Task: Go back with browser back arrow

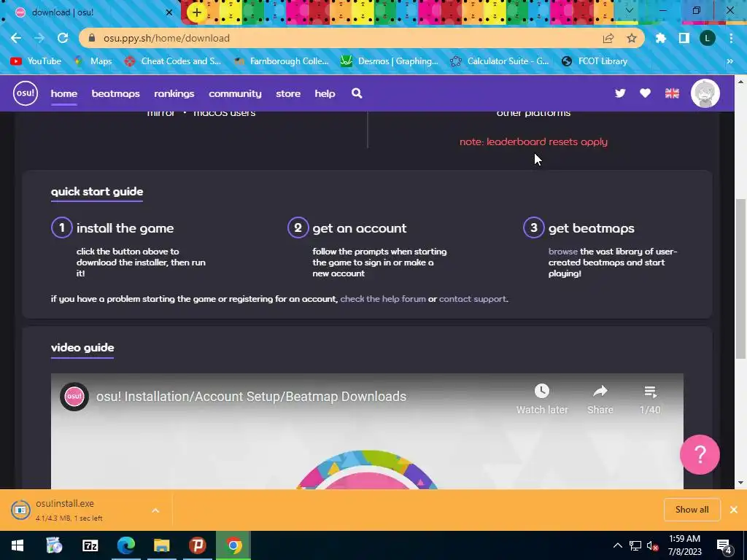Action: [x=16, y=38]
